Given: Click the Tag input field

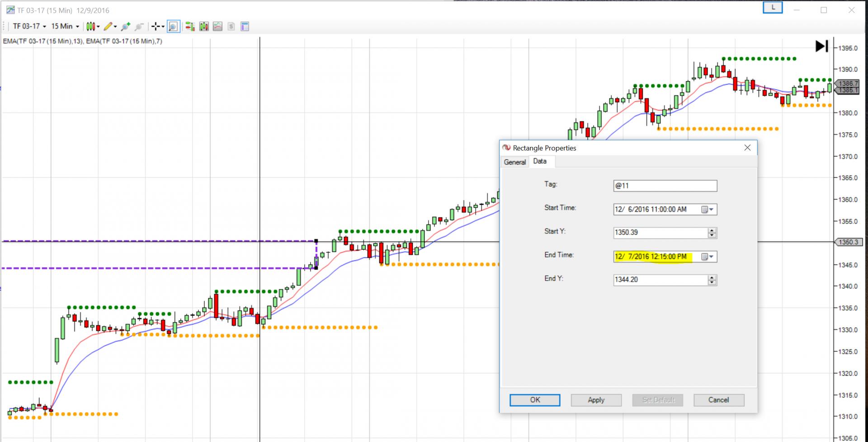Looking at the screenshot, I should pos(665,186).
